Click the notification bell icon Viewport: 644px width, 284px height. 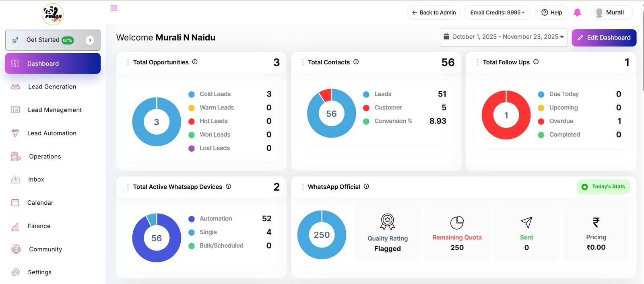pos(577,13)
